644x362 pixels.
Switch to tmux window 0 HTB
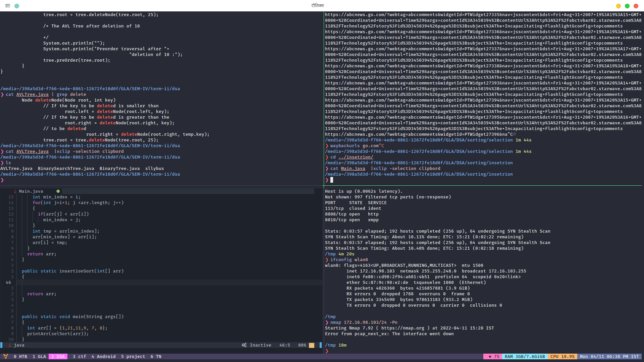20,357
